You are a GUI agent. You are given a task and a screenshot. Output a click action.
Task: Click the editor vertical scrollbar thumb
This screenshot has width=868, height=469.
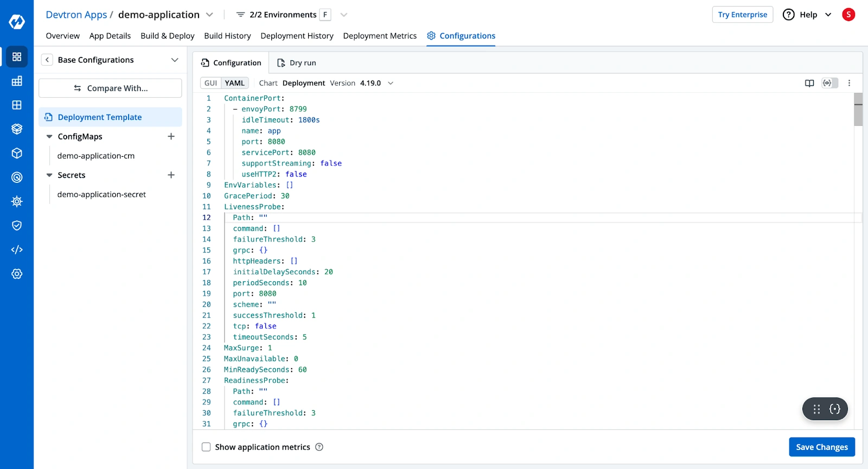(858, 109)
